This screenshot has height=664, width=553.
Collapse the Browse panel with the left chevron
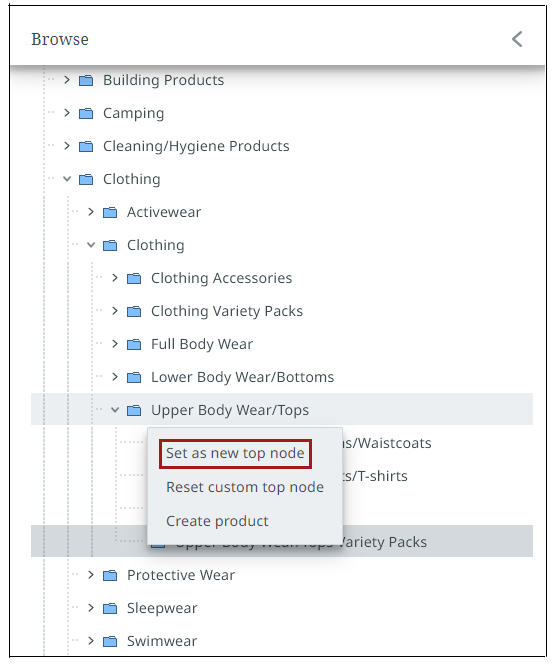point(517,39)
